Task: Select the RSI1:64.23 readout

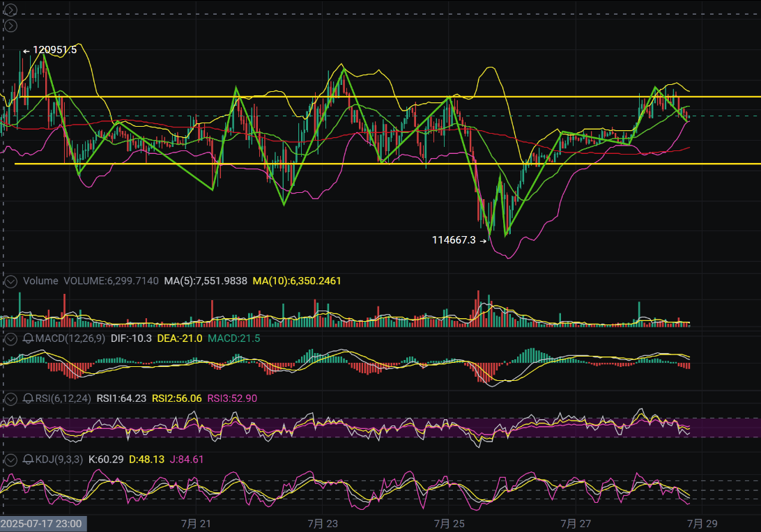Action: click(121, 398)
